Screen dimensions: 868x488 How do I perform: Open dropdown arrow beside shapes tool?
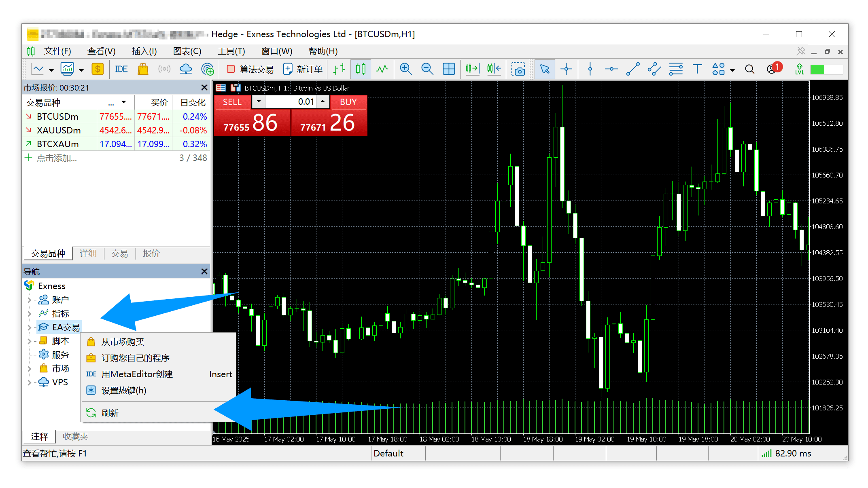tap(732, 70)
